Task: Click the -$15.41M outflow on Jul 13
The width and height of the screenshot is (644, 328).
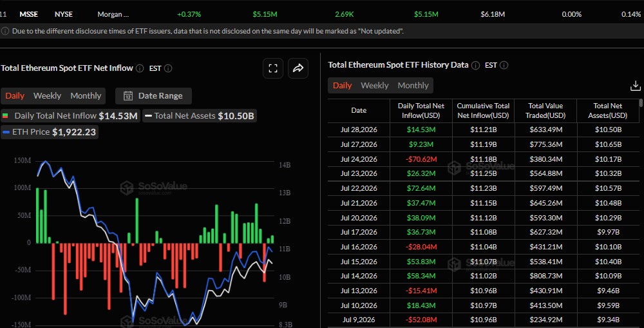Action: [421, 291]
